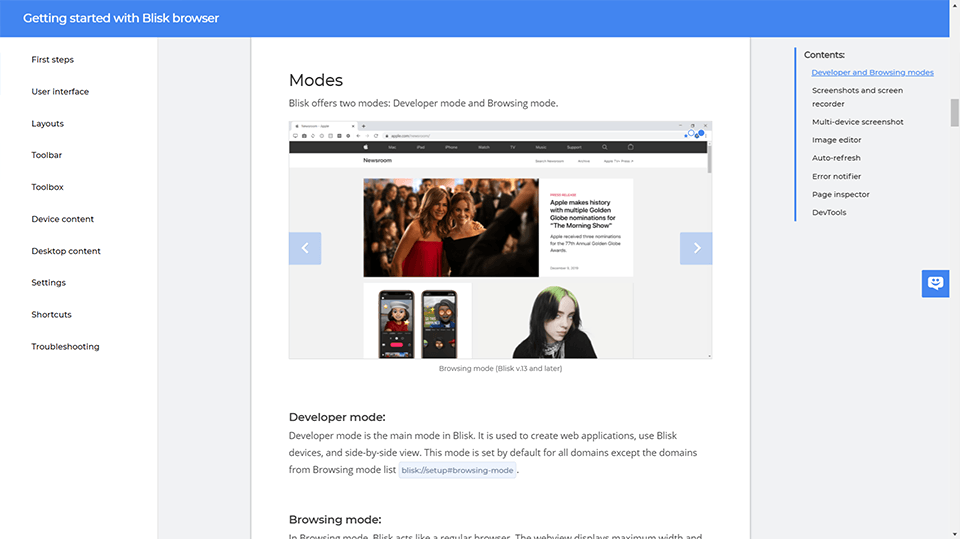
Task: Open the Toolbox documentation page
Action: point(48,187)
